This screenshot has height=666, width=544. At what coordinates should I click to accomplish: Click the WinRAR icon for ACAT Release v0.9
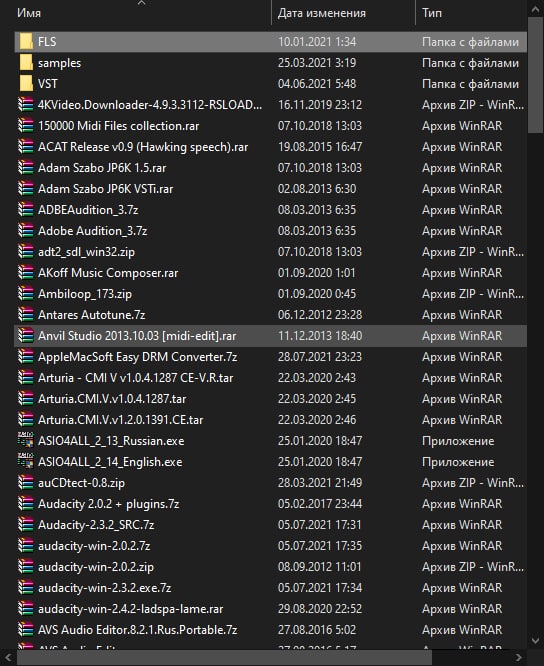click(x=25, y=147)
